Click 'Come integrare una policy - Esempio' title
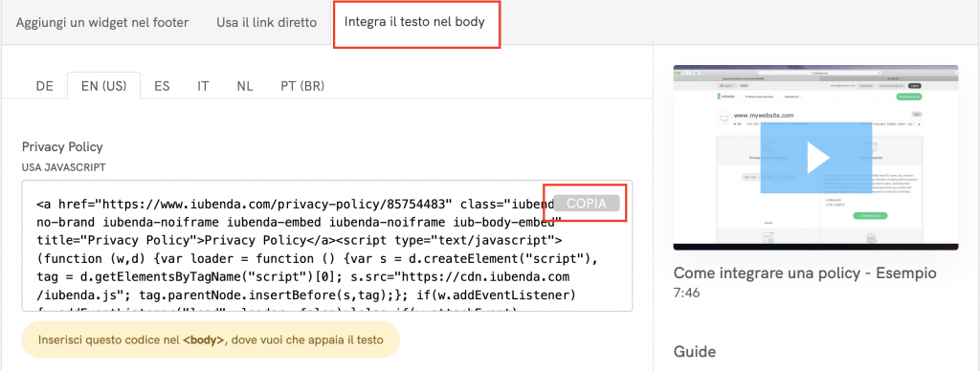Image resolution: width=980 pixels, height=371 pixels. pos(805,273)
